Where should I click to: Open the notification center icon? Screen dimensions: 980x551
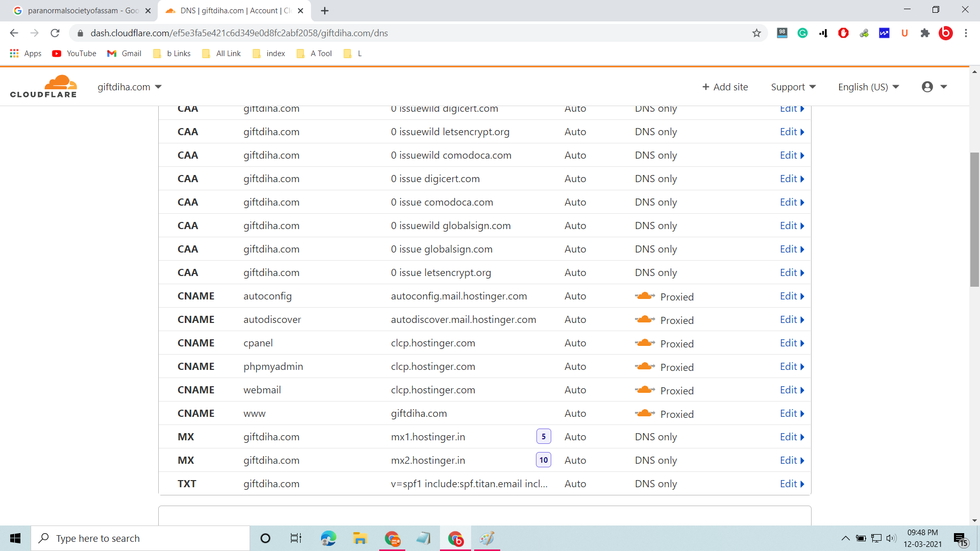point(961,539)
